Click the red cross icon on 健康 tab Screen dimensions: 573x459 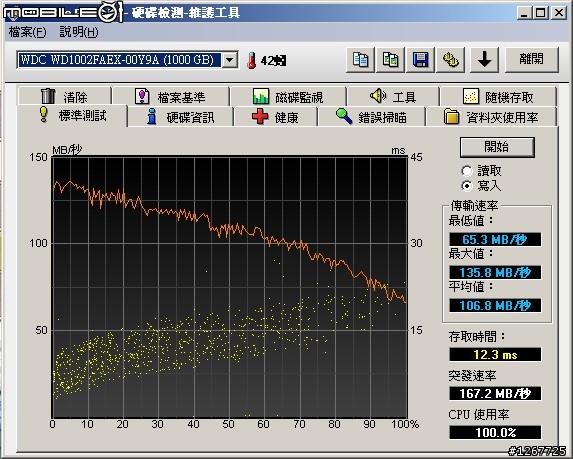[260, 117]
